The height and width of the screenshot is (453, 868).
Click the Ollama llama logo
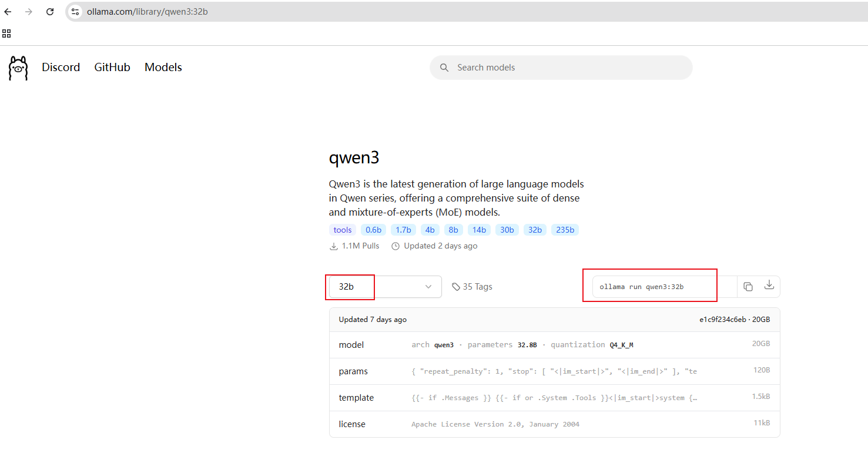pyautogui.click(x=18, y=68)
